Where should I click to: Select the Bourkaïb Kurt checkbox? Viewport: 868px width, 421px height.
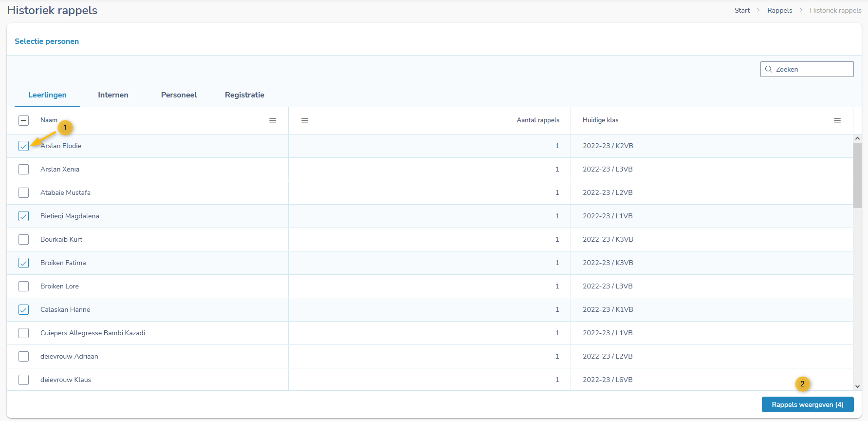tap(23, 239)
